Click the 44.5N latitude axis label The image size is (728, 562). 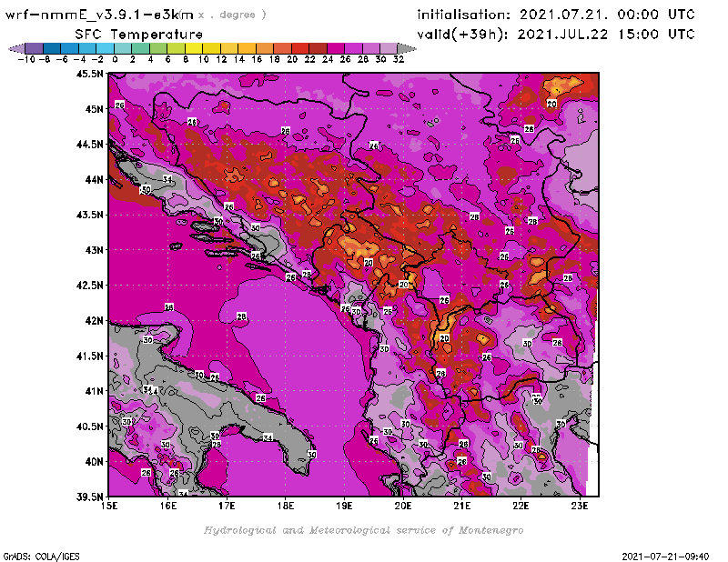(x=89, y=145)
